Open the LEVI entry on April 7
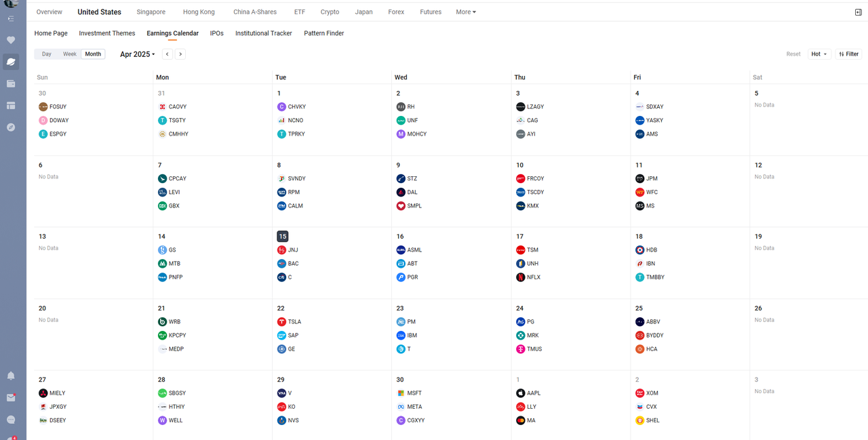Screen dimensions: 868x440 (x=169, y=193)
